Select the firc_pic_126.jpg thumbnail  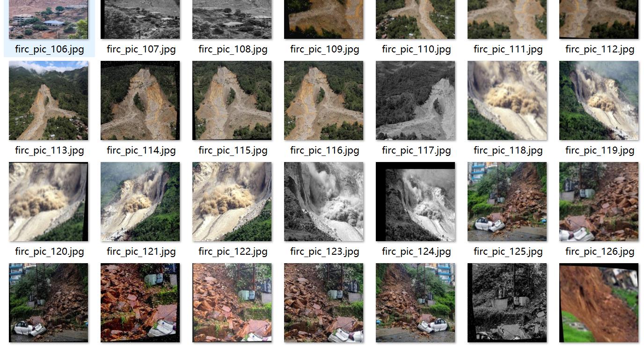pyautogui.click(x=599, y=202)
